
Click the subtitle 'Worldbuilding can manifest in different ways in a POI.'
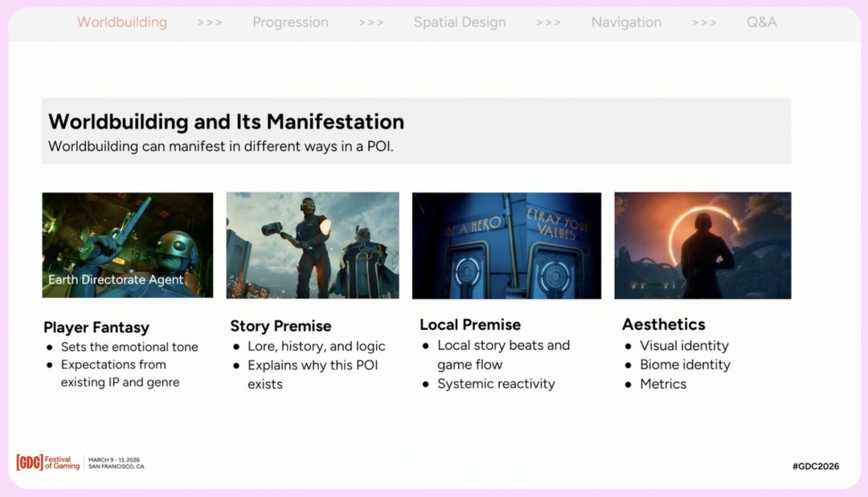(220, 146)
